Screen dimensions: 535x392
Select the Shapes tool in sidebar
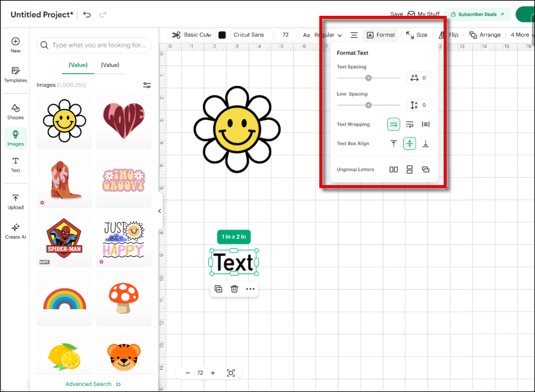[x=15, y=111]
